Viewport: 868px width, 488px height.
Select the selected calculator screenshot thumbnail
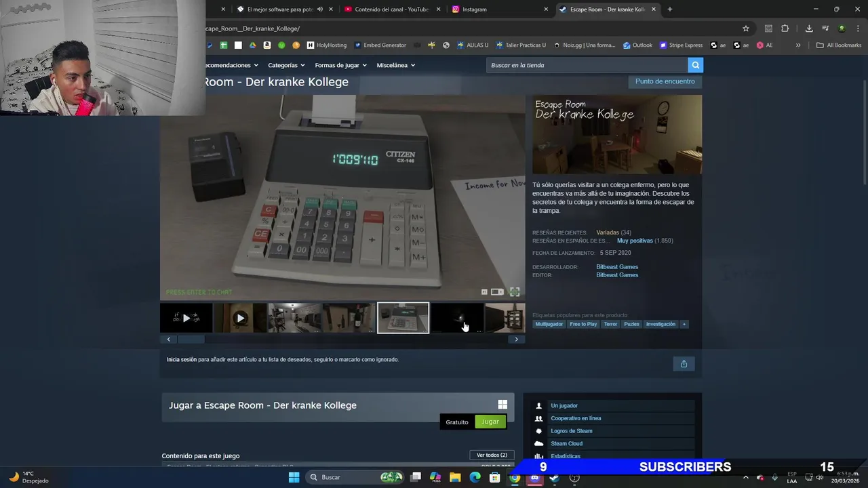[x=403, y=318]
